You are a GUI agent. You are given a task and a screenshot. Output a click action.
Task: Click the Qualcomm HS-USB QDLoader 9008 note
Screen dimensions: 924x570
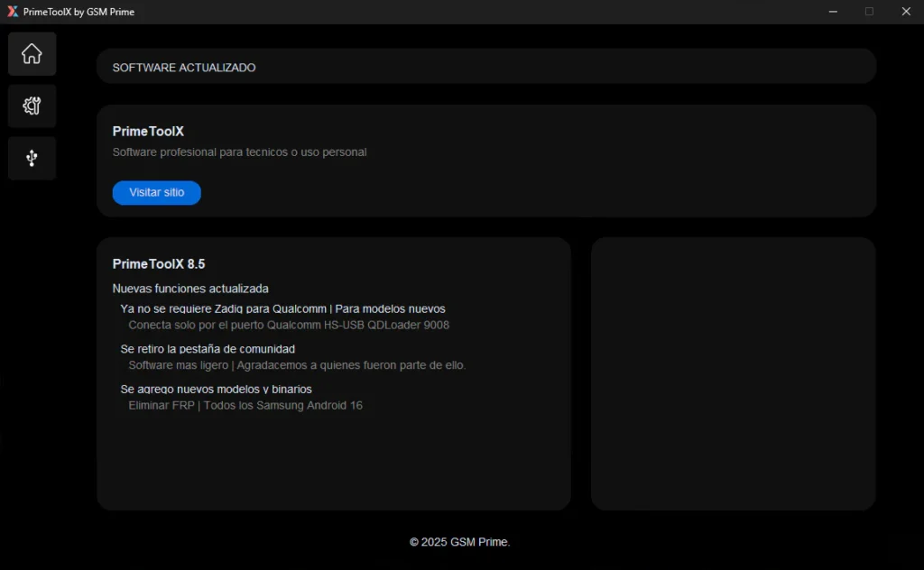coord(289,325)
